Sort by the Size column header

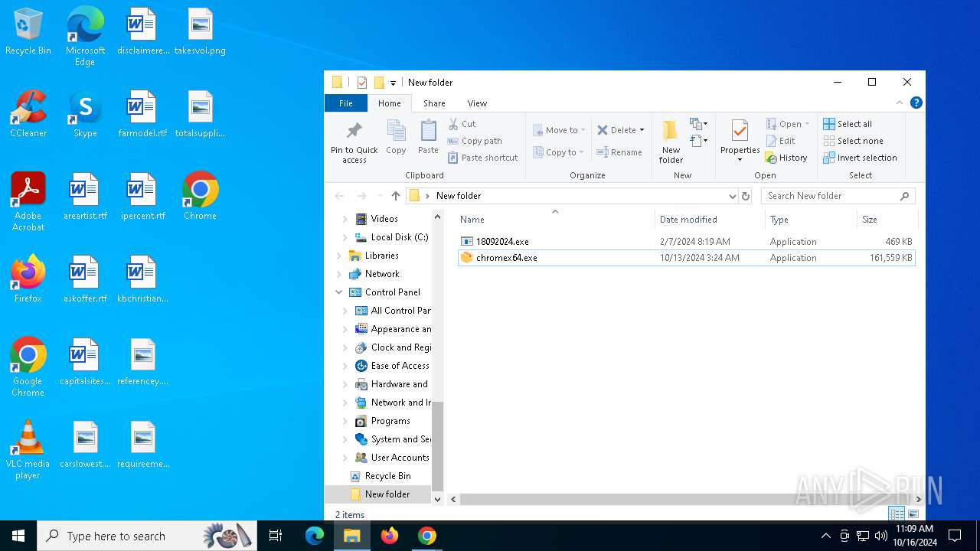coord(887,220)
